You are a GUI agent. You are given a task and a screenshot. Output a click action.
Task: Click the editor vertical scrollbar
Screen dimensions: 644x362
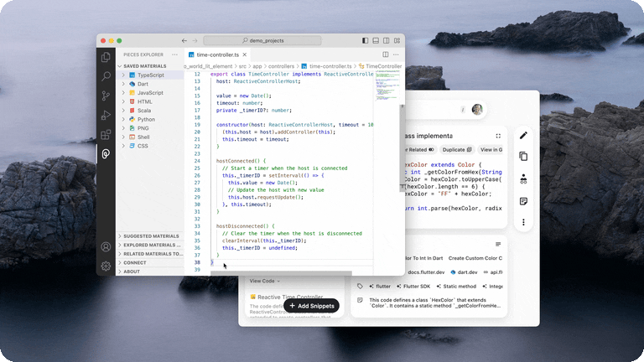point(402,147)
